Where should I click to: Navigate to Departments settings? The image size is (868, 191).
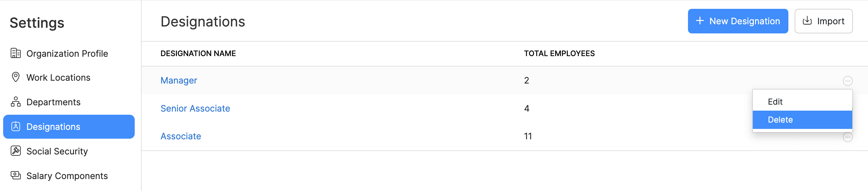click(x=53, y=102)
